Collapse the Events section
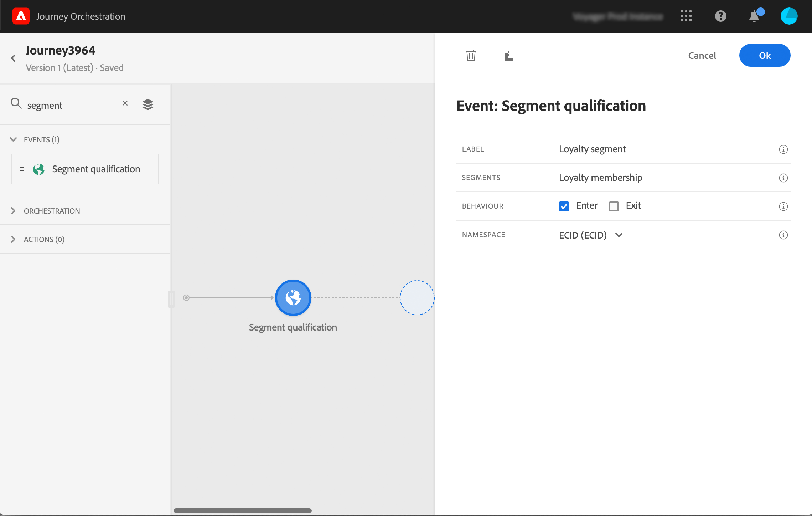This screenshot has width=812, height=516. [13, 139]
